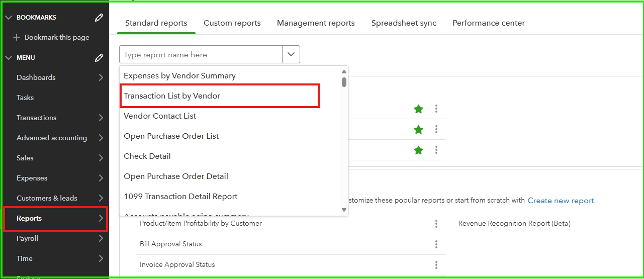Click the plus icon for Bookmark this page
Image resolution: width=644 pixels, height=279 pixels.
pos(17,38)
